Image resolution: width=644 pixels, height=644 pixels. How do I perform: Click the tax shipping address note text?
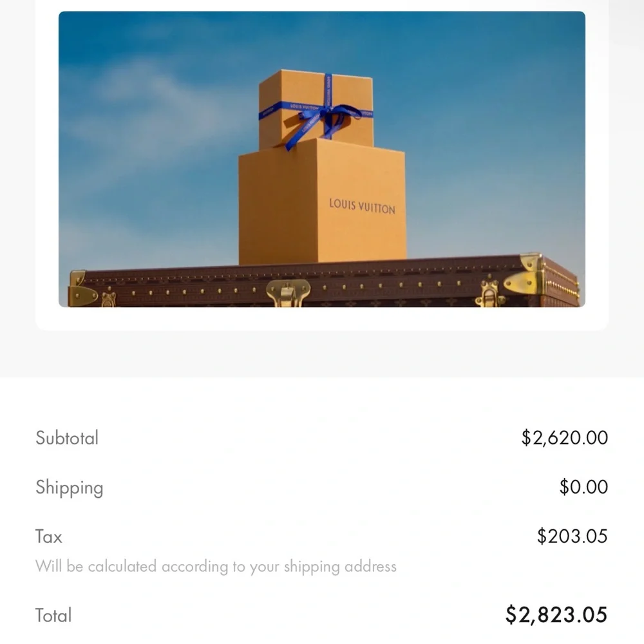(216, 567)
